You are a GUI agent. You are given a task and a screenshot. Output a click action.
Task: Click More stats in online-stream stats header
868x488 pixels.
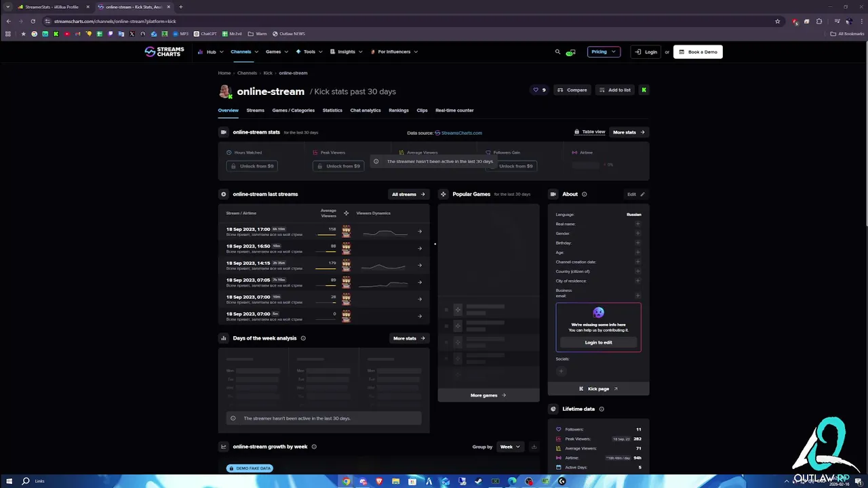coord(629,132)
